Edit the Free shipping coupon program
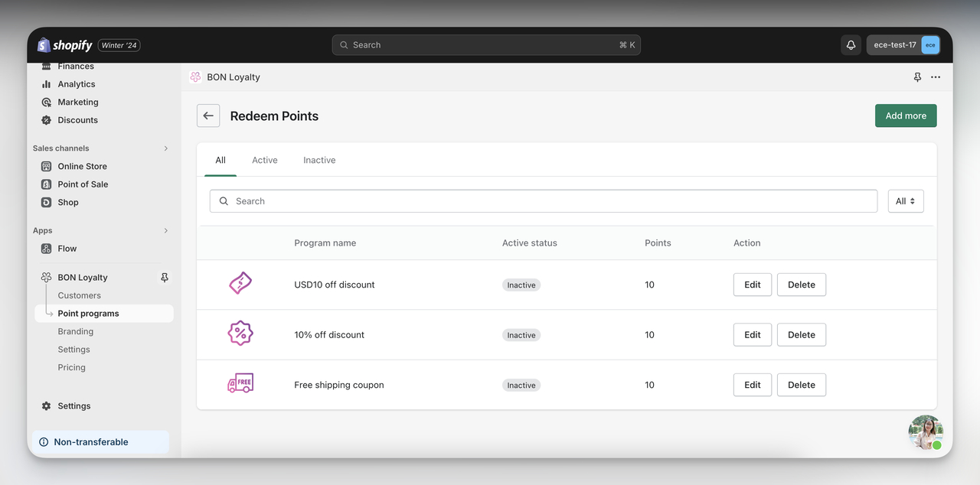This screenshot has height=485, width=980. 752,385
